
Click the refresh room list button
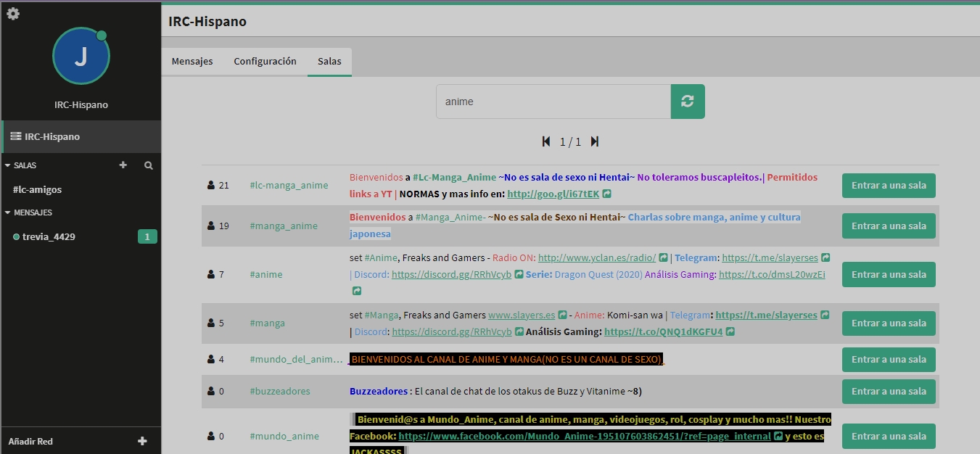(x=688, y=102)
